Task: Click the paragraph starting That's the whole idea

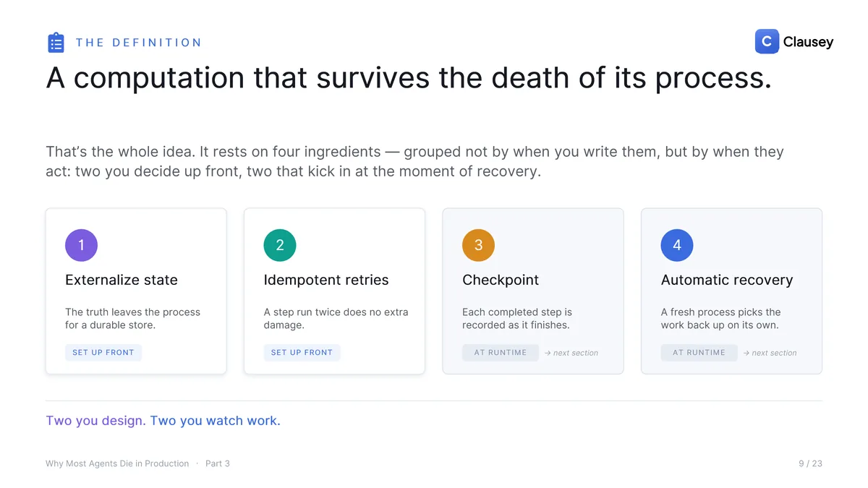Action: pos(414,162)
